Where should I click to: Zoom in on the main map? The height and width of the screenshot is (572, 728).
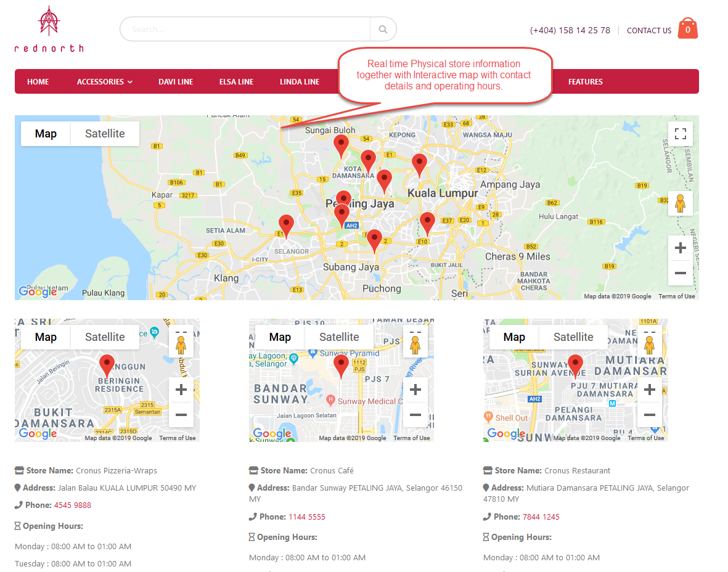point(680,248)
